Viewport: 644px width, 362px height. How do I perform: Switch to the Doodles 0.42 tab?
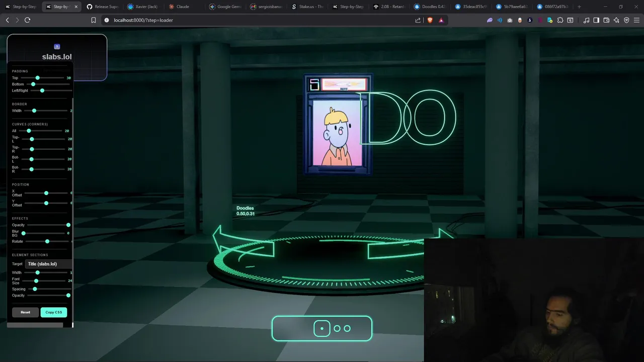pyautogui.click(x=430, y=7)
